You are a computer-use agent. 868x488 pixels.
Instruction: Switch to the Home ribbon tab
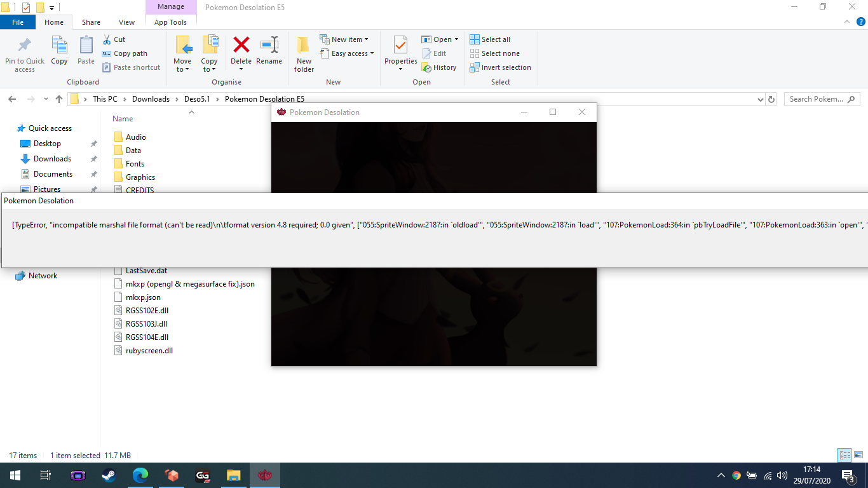(54, 22)
